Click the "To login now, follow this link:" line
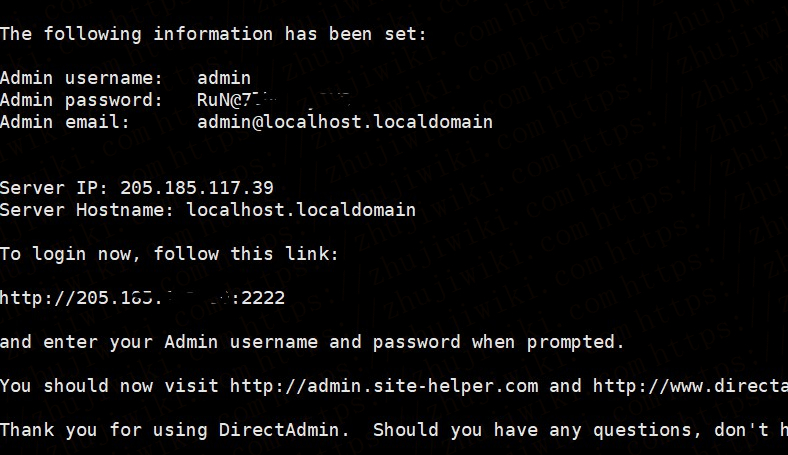 coord(169,253)
